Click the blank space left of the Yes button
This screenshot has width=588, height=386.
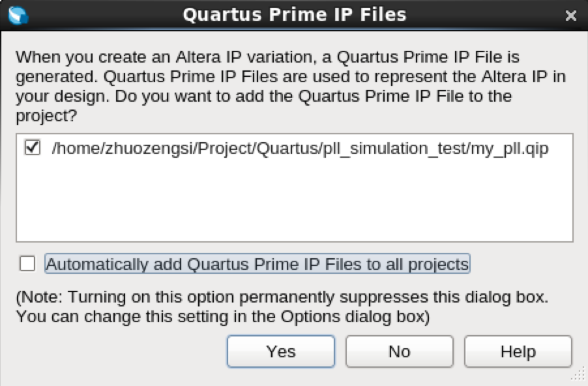coord(120,351)
